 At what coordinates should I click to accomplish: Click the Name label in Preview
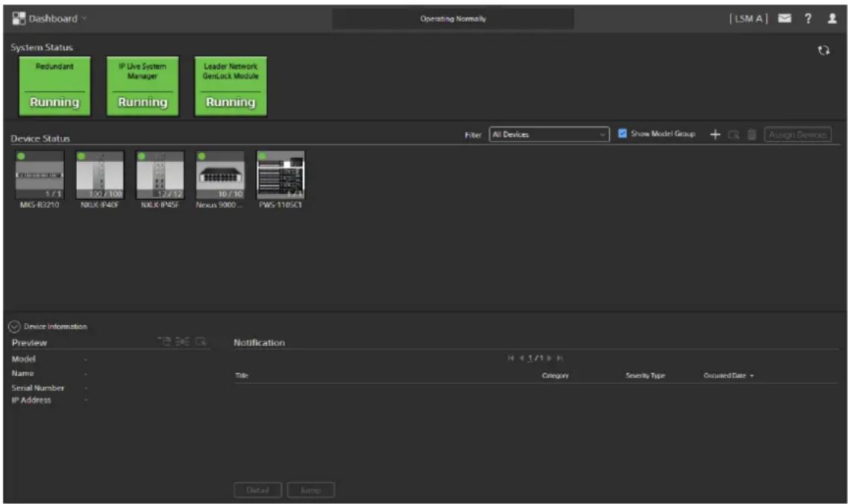pos(22,373)
